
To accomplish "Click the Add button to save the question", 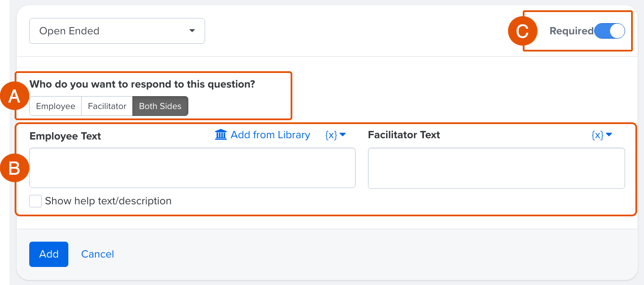I will tap(49, 254).
